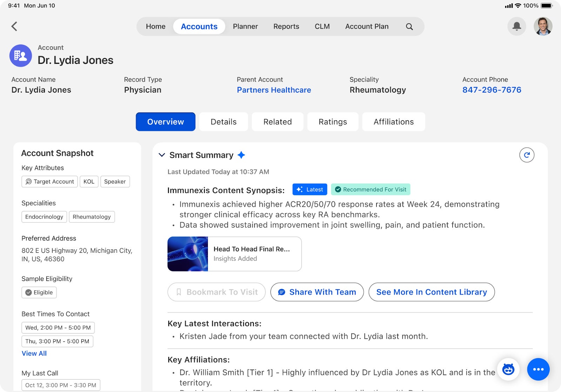
Task: Click the Recommended For Visit badge
Action: pos(371,189)
